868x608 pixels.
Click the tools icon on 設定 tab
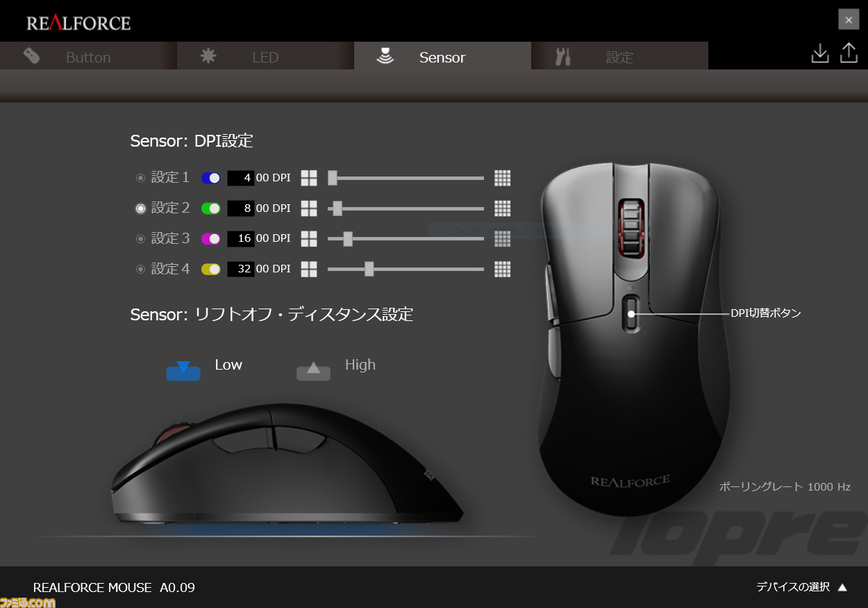pos(562,57)
